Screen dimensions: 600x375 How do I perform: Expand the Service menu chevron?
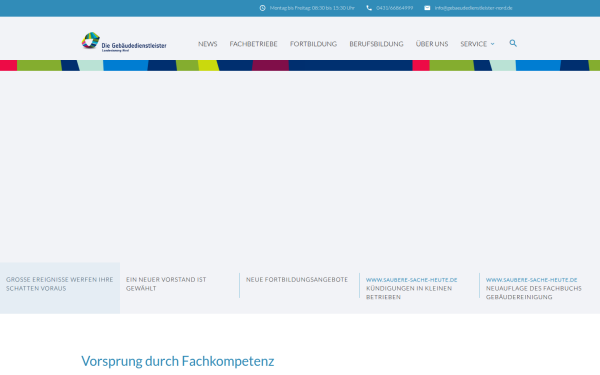(x=492, y=44)
